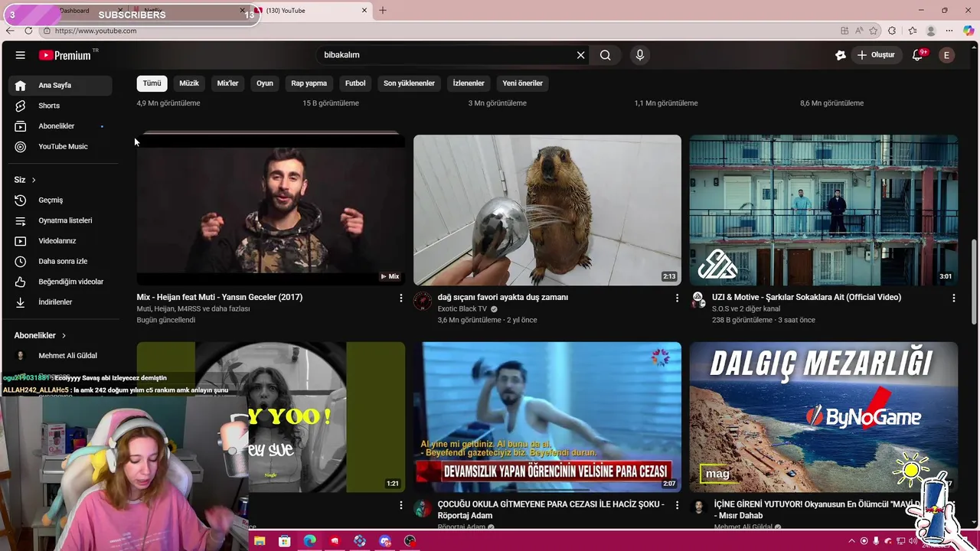Screen dimensions: 980x551
Task: Open Copilot icon in Edge toolbar
Action: [x=969, y=31]
